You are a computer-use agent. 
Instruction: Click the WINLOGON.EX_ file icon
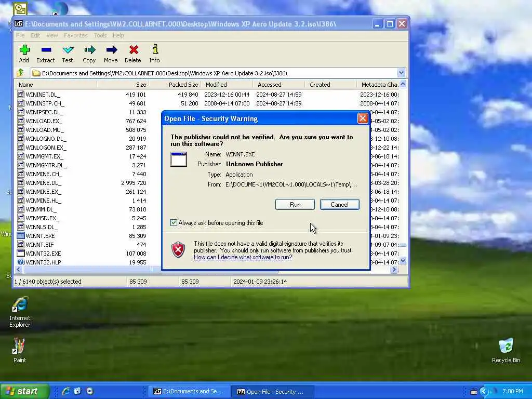pyautogui.click(x=21, y=147)
